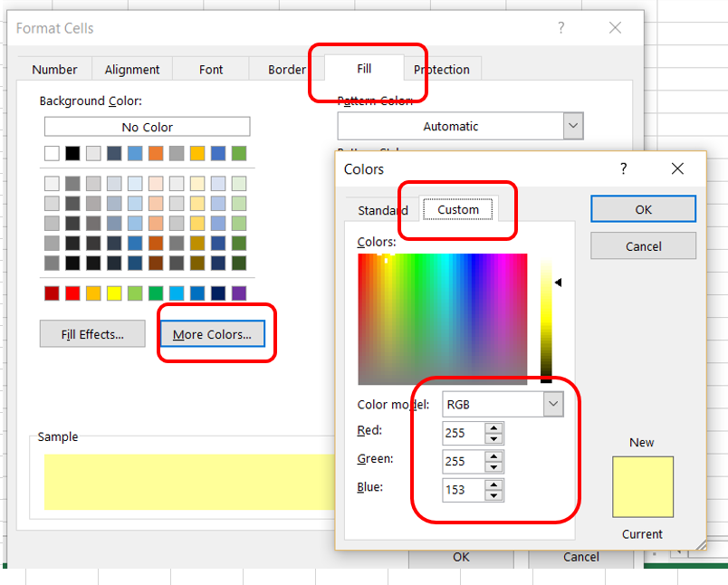Viewport: 728px width, 585px height.
Task: Click the No Color button
Action: click(x=148, y=127)
